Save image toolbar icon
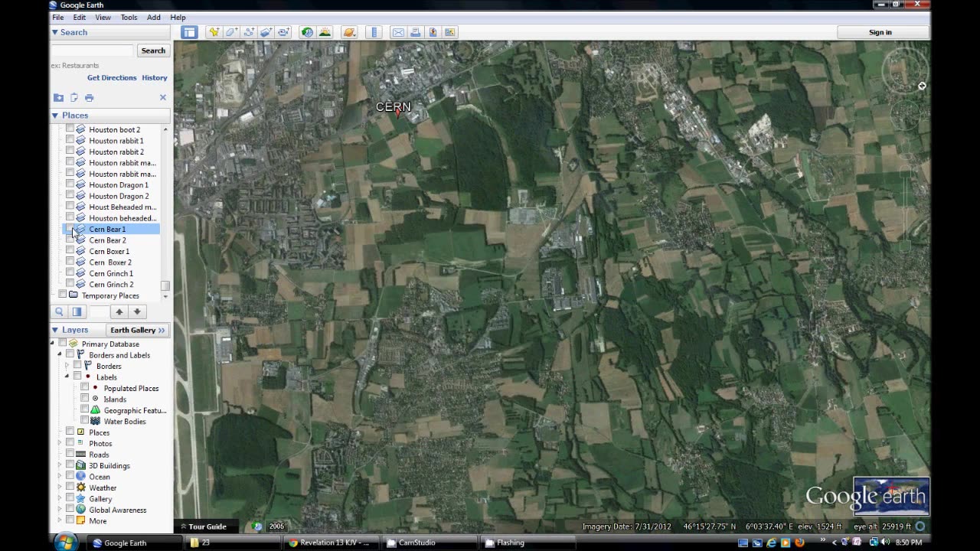This screenshot has height=551, width=980. [450, 32]
